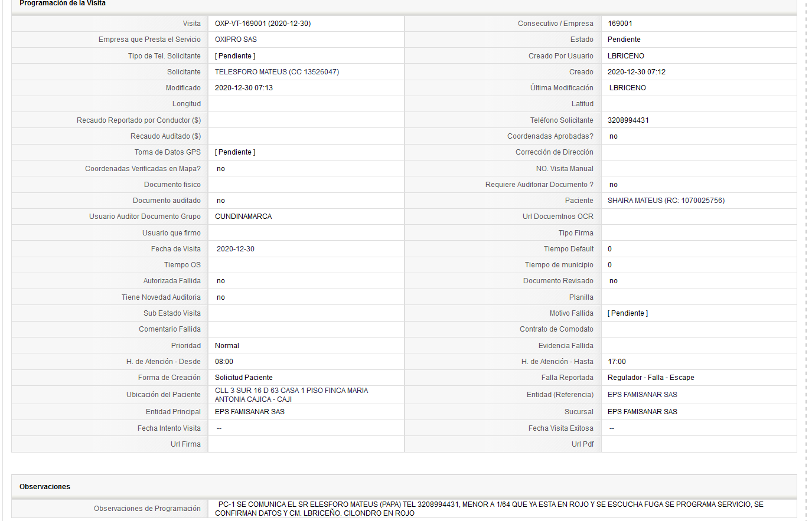Select Fecha de Visita value 2020-12-30
Screen dimensions: 812x521
click(x=236, y=249)
